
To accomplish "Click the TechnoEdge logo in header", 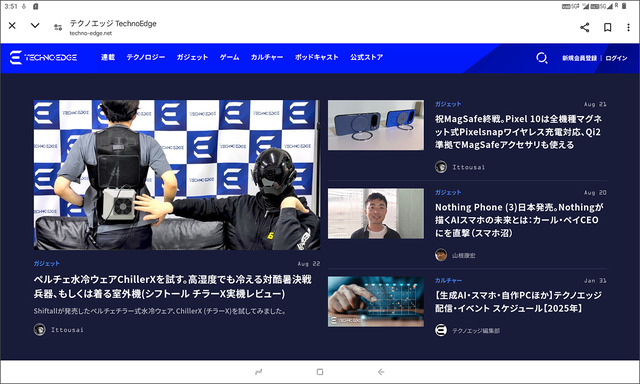I will click(x=43, y=58).
